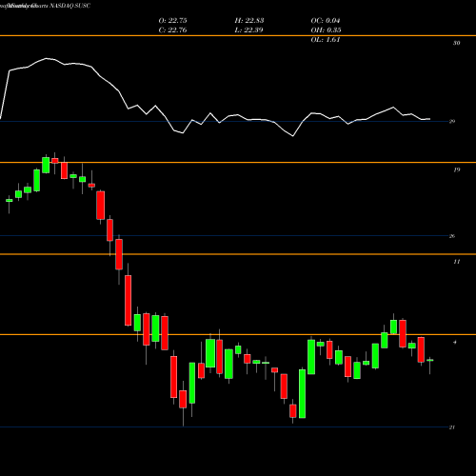Click the last candlestick on the chart
The width and height of the screenshot is (476, 476).
click(430, 360)
